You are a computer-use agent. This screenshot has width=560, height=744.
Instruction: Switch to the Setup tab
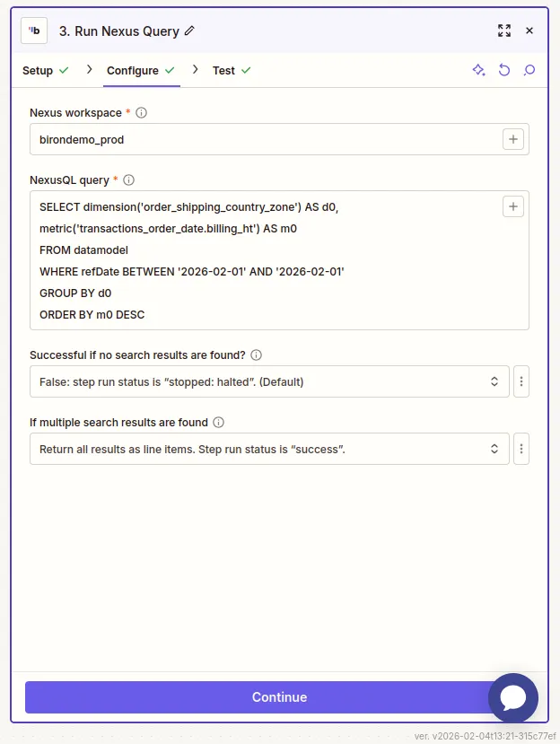pyautogui.click(x=38, y=69)
